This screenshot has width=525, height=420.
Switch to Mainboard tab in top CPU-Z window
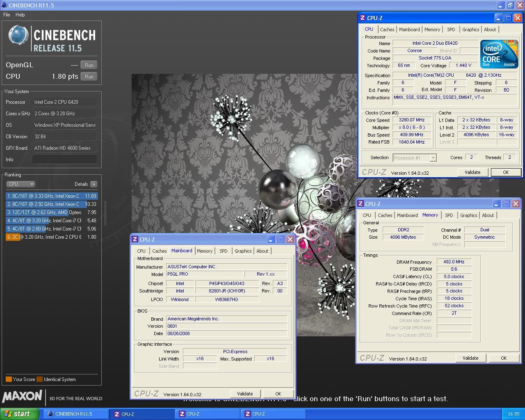pyautogui.click(x=409, y=30)
